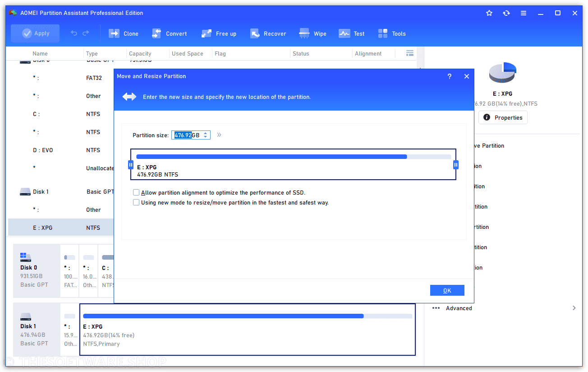Screen dimensions: 588x372
Task: Click the OK button in dialog
Action: 447,290
